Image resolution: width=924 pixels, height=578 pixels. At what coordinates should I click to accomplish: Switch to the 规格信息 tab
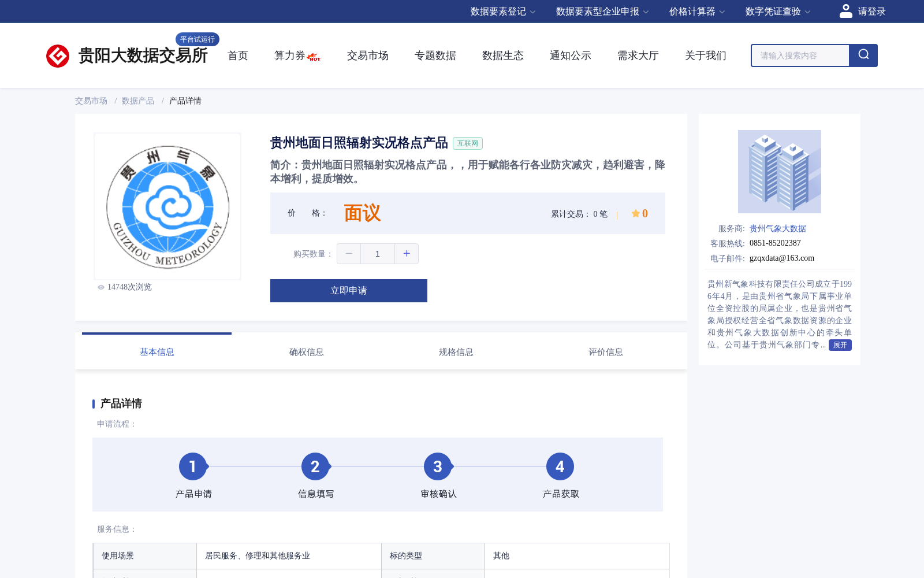click(456, 352)
